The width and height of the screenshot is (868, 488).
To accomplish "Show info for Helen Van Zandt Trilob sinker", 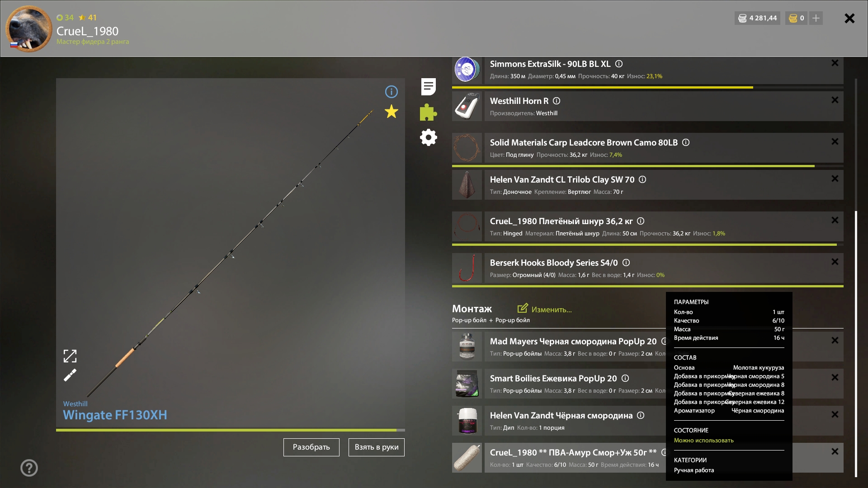I will point(642,180).
